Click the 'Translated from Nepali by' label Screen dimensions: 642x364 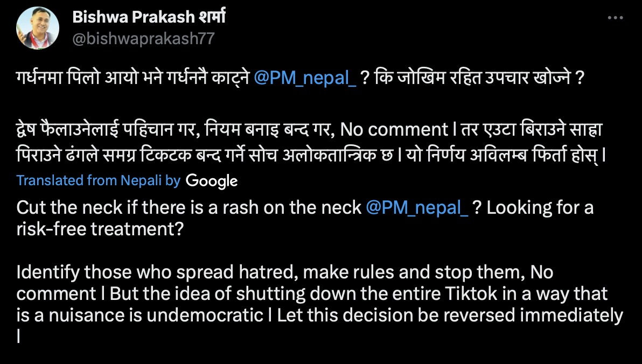point(98,180)
